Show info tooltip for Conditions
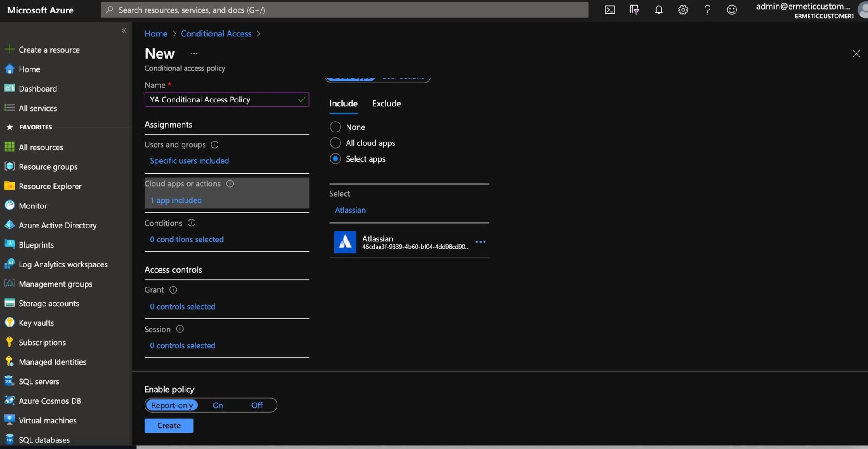This screenshot has width=868, height=449. (191, 223)
